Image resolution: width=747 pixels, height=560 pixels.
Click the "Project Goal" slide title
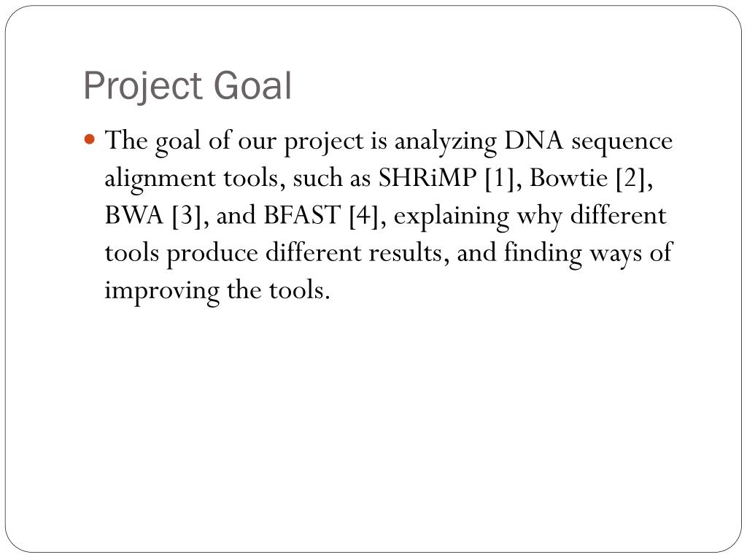pyautogui.click(x=187, y=86)
